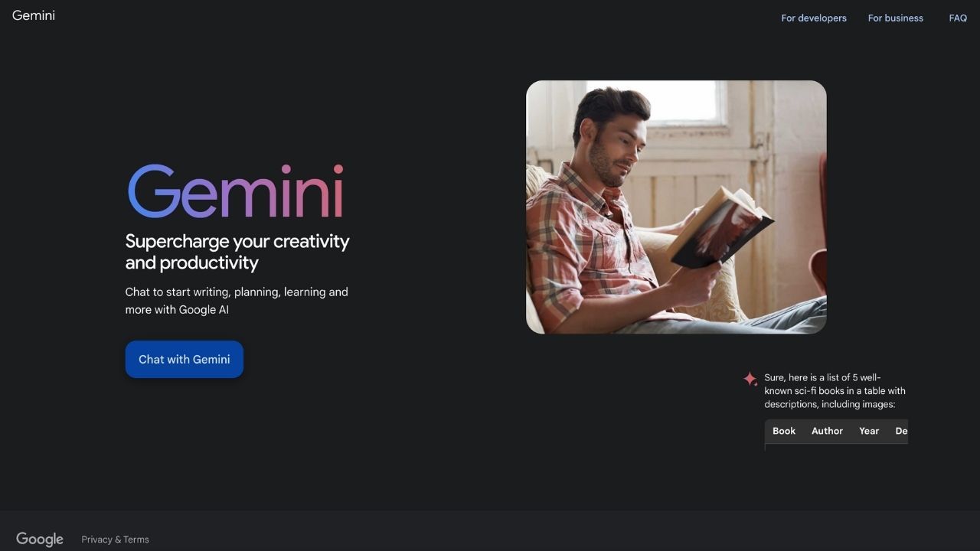This screenshot has width=980, height=551.
Task: Click the Author column header
Action: coord(827,431)
